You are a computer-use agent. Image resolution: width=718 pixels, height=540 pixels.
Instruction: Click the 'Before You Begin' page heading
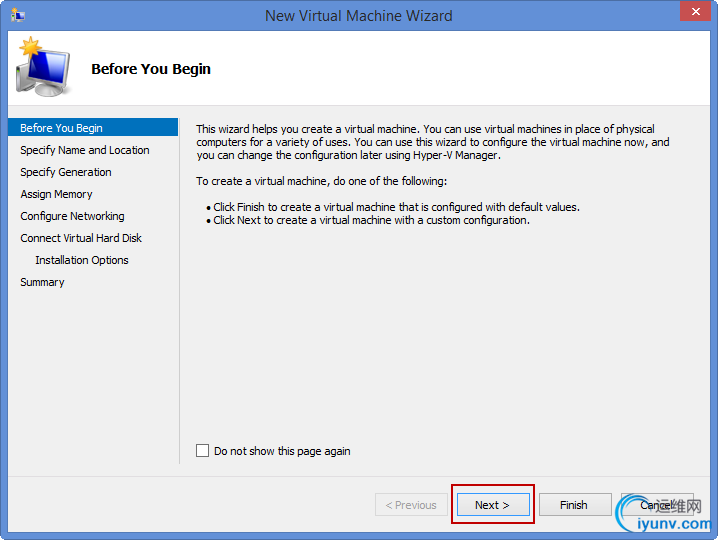151,69
